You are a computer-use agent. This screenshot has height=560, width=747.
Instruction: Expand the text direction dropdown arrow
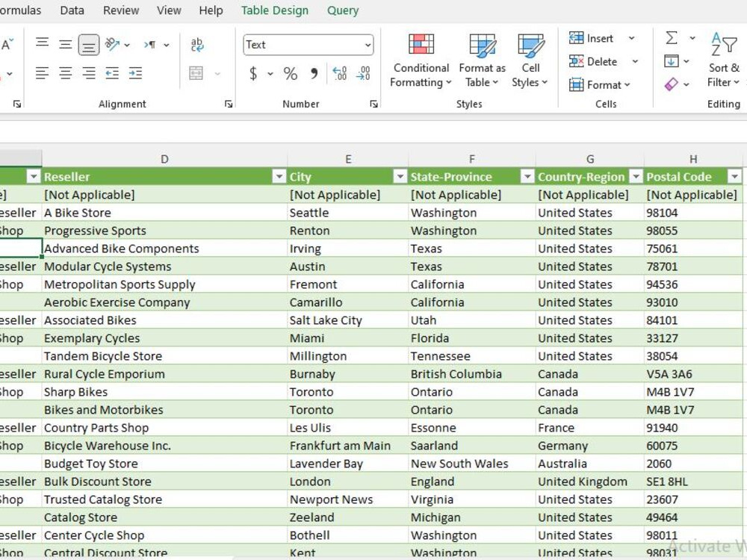tap(167, 45)
